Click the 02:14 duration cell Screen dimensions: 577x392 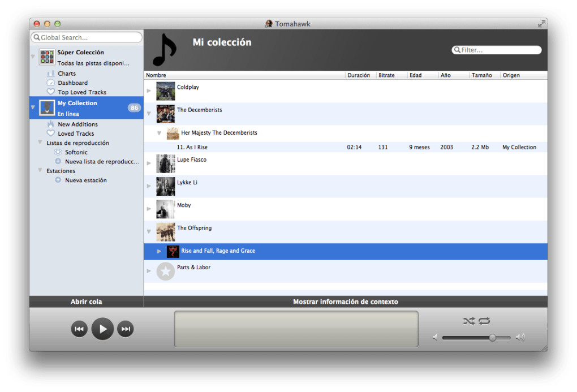point(354,147)
